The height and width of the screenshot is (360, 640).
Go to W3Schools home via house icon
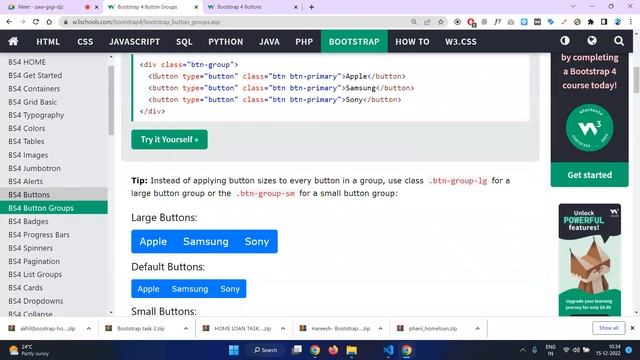(13, 41)
